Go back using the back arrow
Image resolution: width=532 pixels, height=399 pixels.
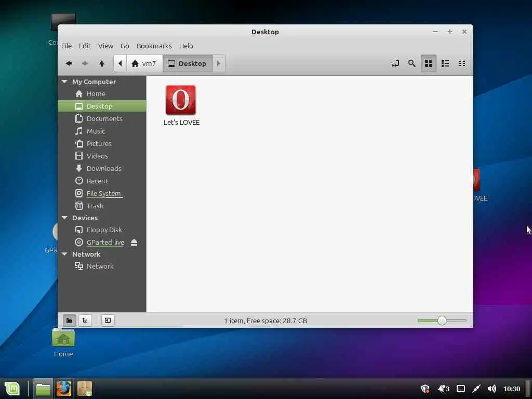69,63
